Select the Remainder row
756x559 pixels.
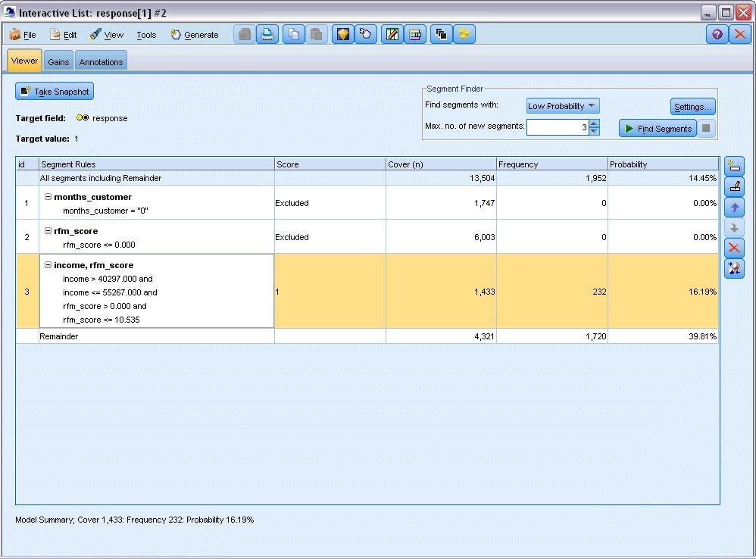click(367, 336)
